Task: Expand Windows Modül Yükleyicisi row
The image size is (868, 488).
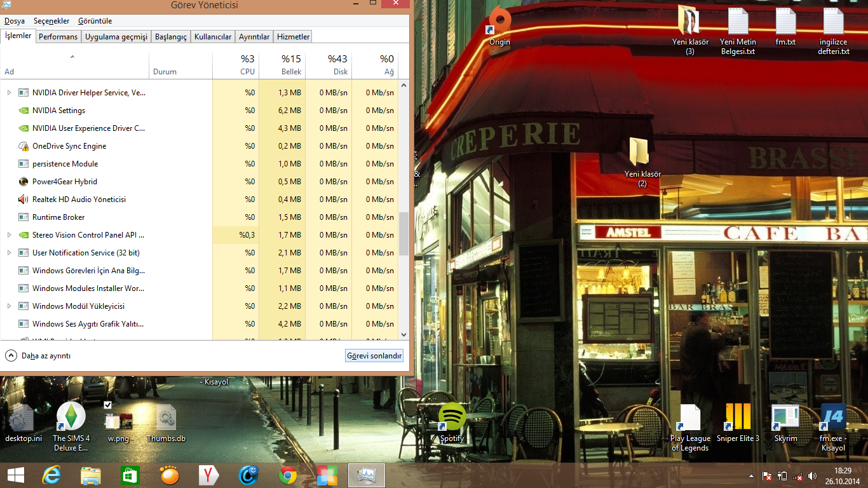Action: click(9, 306)
